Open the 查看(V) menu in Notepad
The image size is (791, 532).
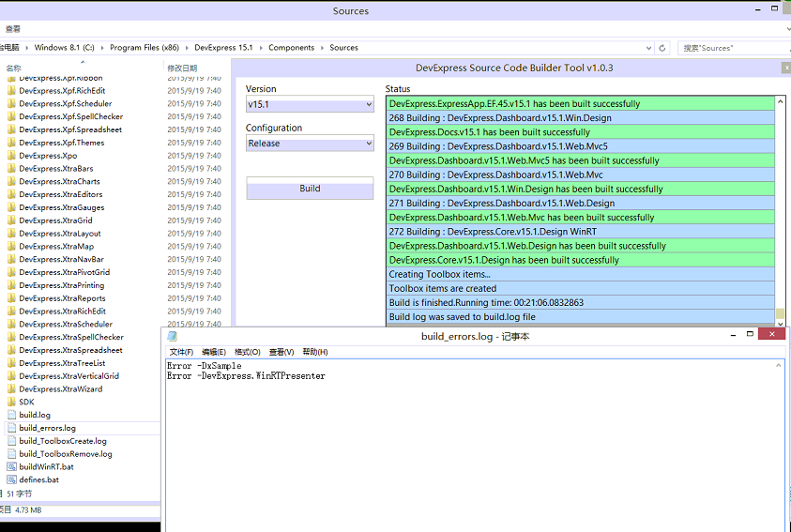281,352
